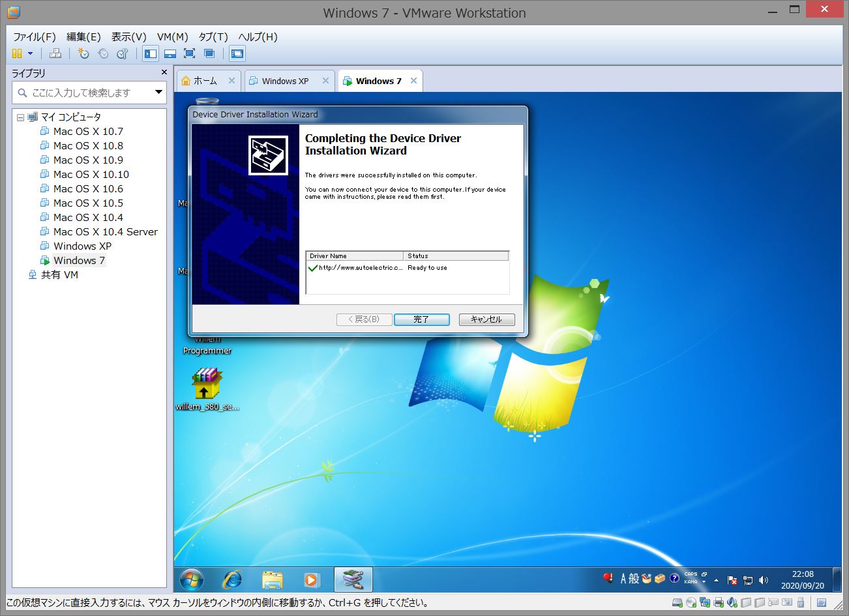Select Mac OS X 10.5 in library
The height and width of the screenshot is (616, 849).
coord(88,203)
